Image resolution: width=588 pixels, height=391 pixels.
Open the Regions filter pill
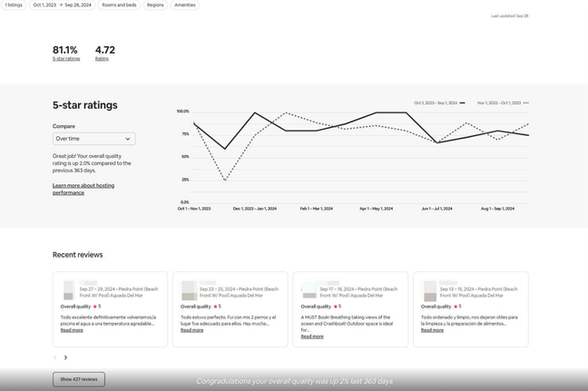coord(155,5)
